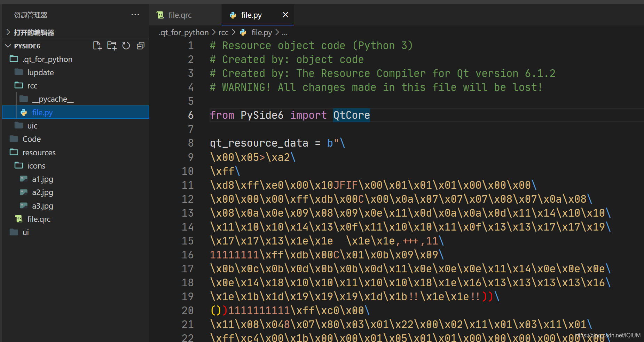Select file.py in the explorer tree
Viewport: 644px width, 342px height.
(x=76, y=112)
